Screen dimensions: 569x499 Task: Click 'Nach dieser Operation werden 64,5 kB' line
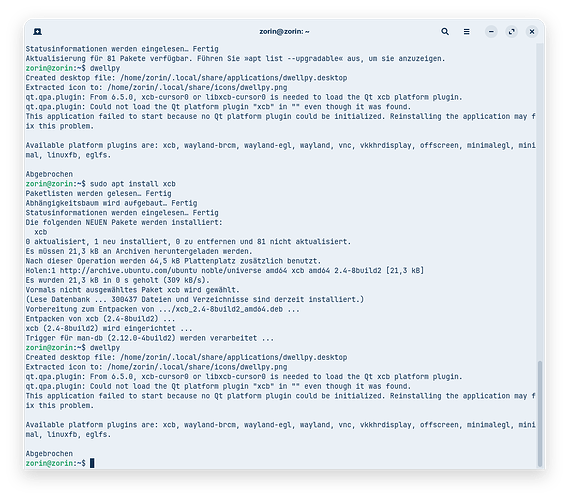point(173,261)
